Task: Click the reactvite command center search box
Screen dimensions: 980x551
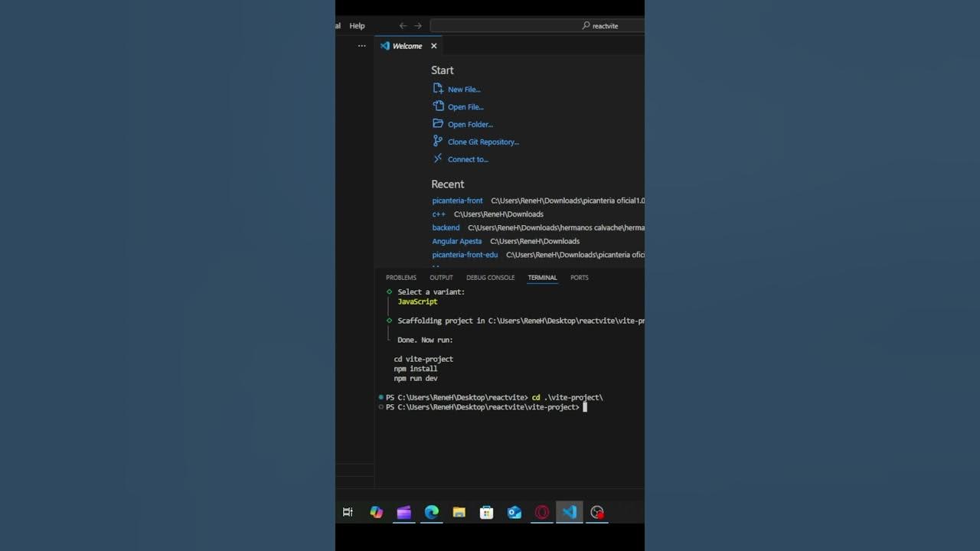Action: pos(537,26)
